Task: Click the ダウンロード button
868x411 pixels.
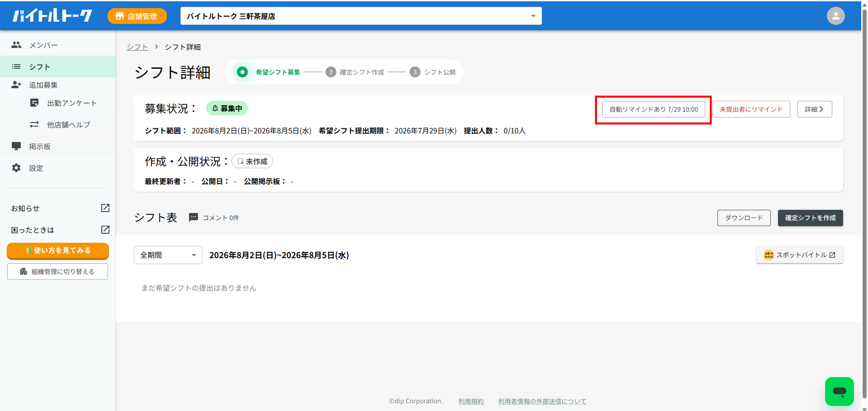Action: click(x=744, y=218)
